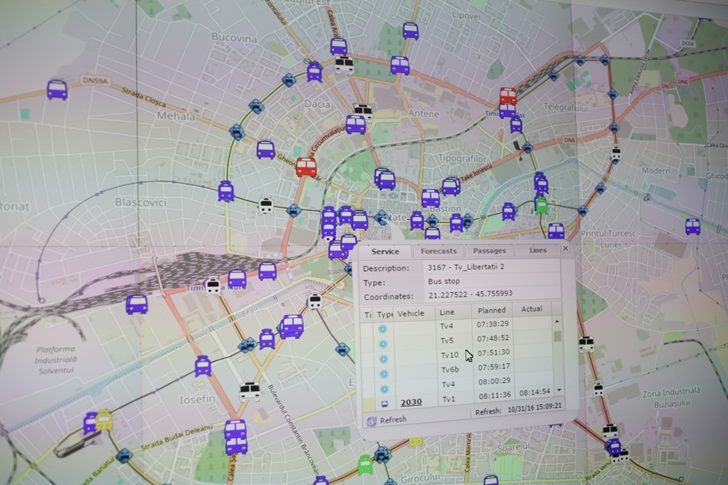
Task: Select the green bus marker near Girocului
Action: [x=365, y=464]
